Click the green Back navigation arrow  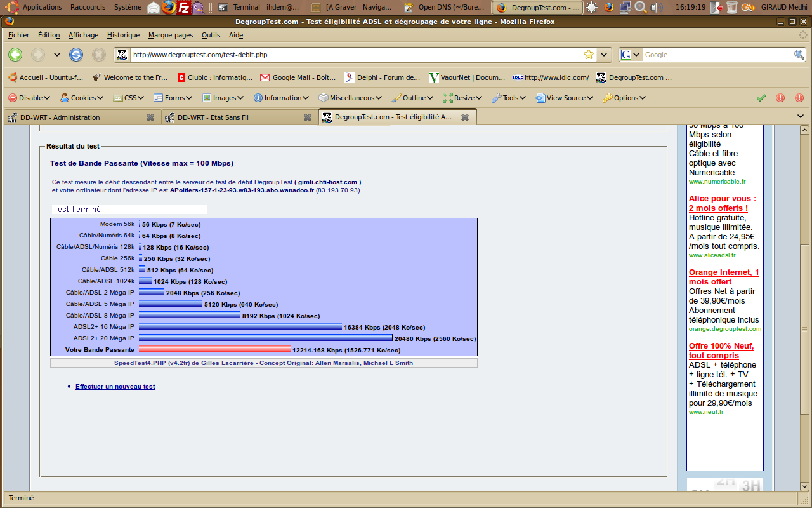pyautogui.click(x=15, y=55)
